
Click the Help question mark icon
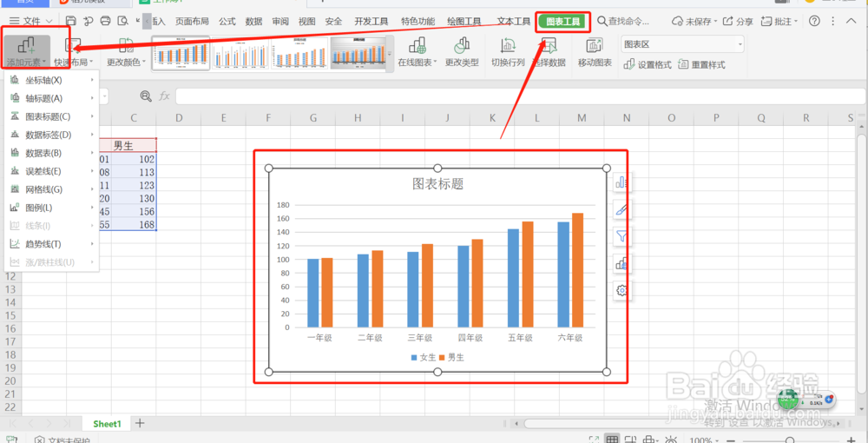(x=814, y=21)
